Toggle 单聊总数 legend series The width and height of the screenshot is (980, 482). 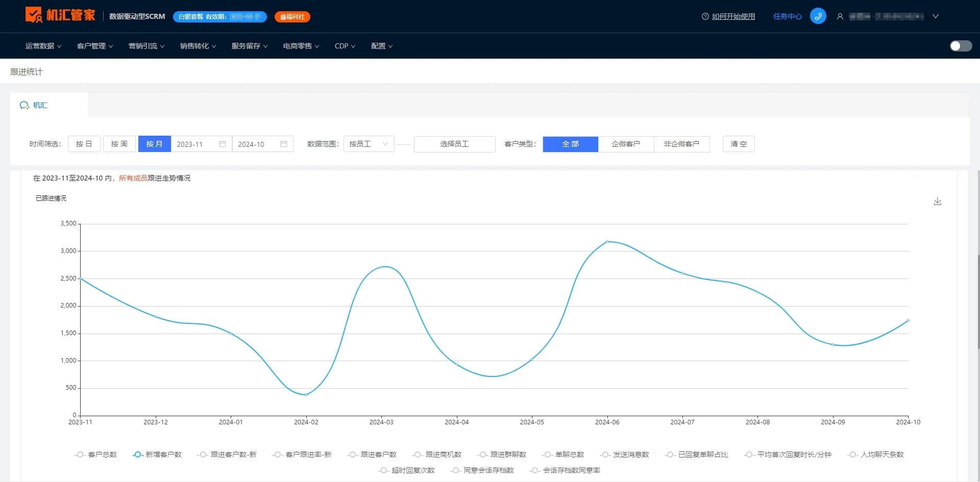click(x=562, y=454)
